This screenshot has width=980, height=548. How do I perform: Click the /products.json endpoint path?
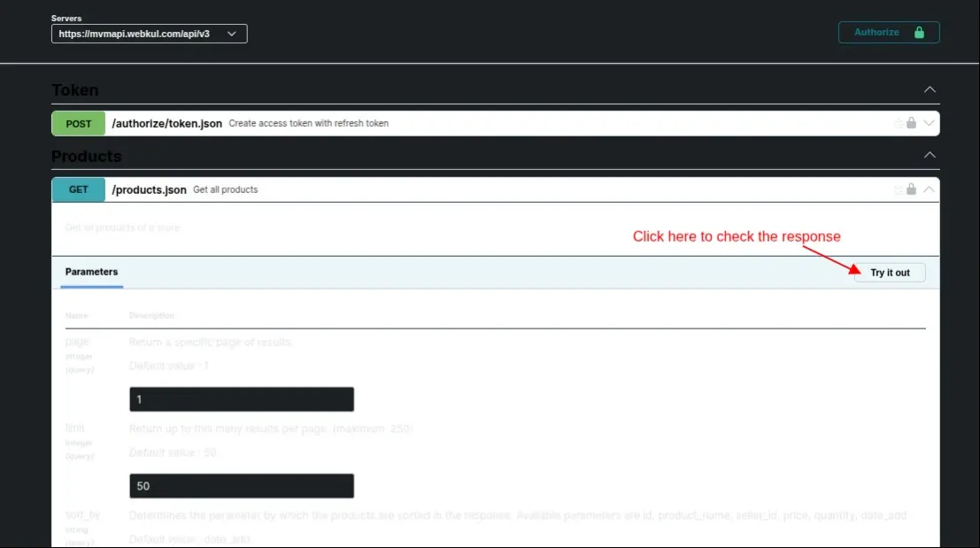coord(149,190)
